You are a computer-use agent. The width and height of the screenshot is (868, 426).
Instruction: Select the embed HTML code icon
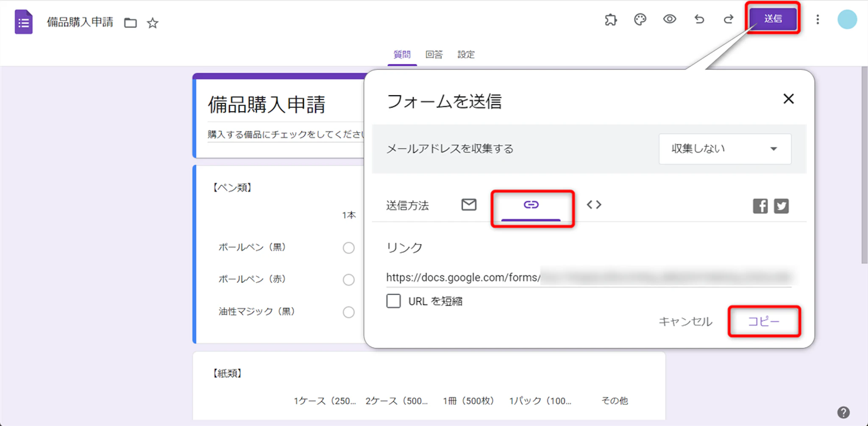coord(594,205)
